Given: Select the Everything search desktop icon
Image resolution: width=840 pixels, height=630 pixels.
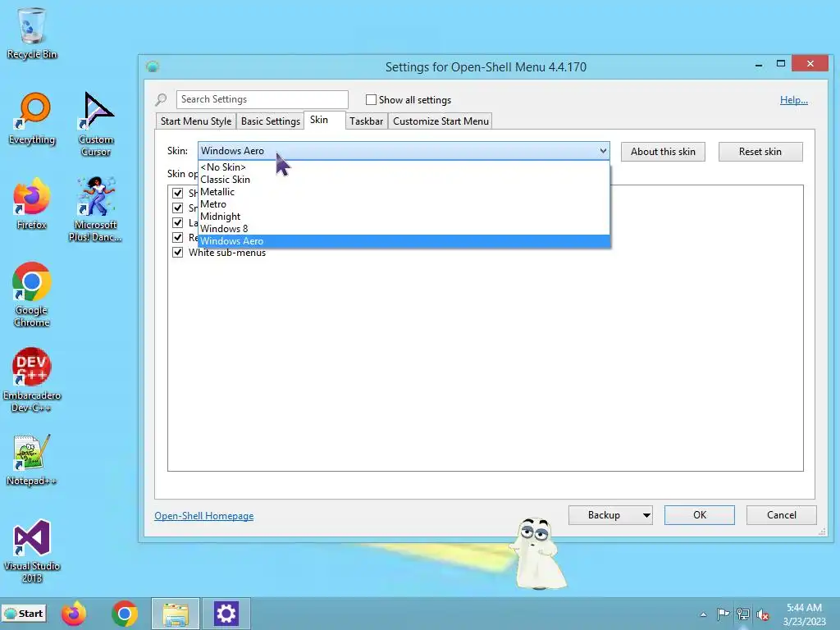Looking at the screenshot, I should tap(32, 118).
